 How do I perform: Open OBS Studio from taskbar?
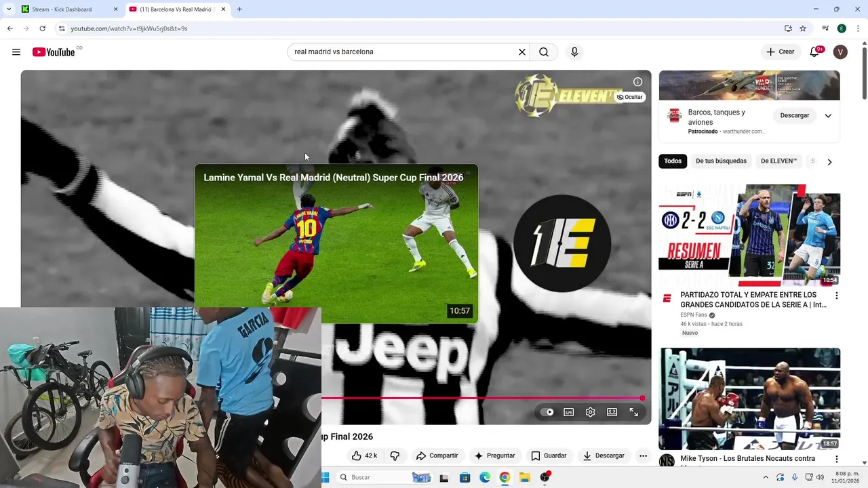click(x=545, y=478)
